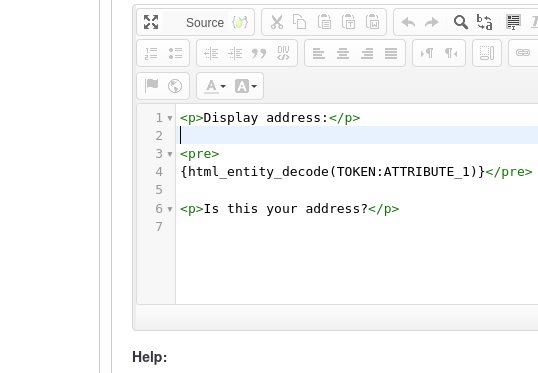The image size is (538, 373).
Task: Click 'Is this your address?' text
Action: pyautogui.click(x=285, y=209)
